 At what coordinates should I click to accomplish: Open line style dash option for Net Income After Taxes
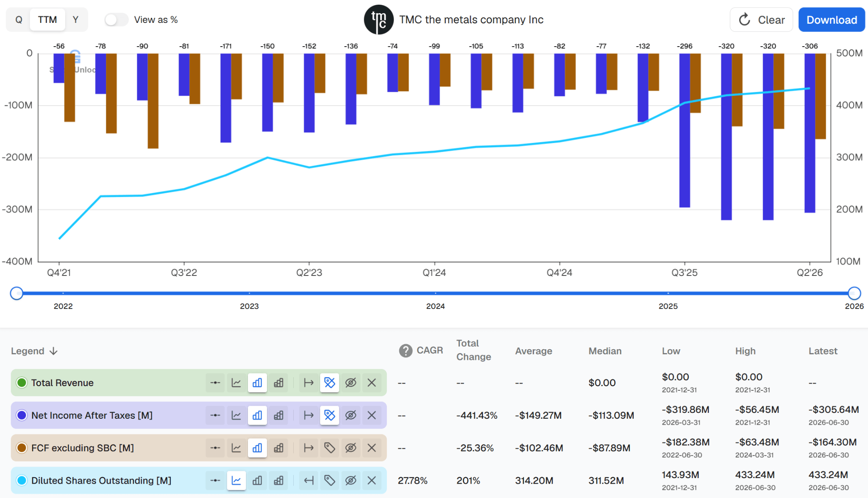click(x=215, y=415)
